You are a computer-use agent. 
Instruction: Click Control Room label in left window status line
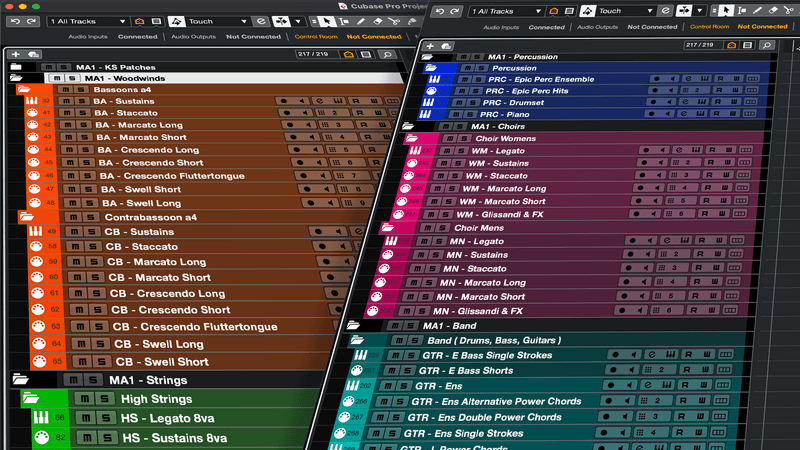pyautogui.click(x=316, y=37)
